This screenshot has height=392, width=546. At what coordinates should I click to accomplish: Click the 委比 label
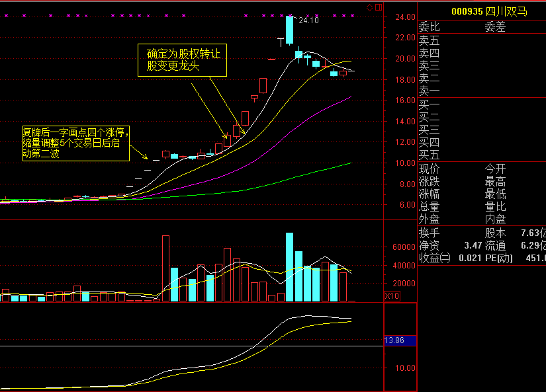(x=429, y=27)
